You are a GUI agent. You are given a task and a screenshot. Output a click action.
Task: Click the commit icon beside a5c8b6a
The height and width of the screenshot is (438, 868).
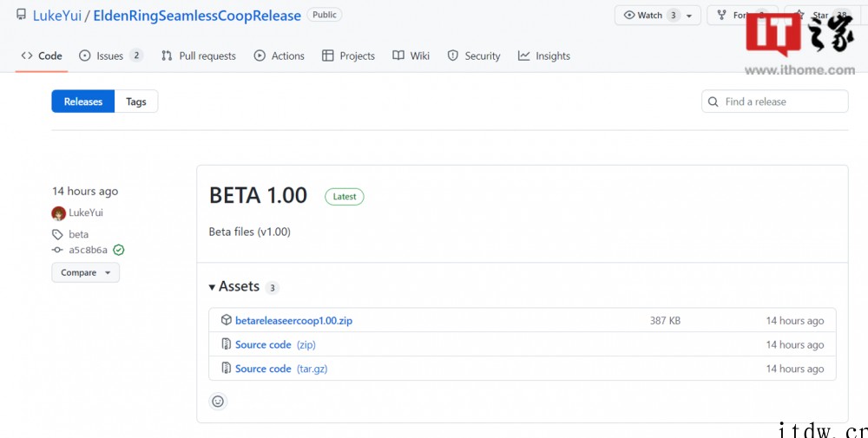(57, 250)
